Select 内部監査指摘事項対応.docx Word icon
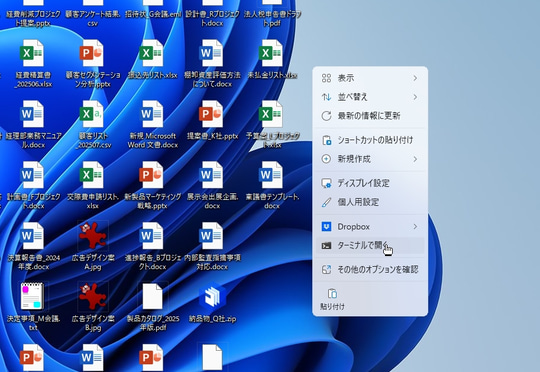This screenshot has width=540, height=372. tap(212, 236)
